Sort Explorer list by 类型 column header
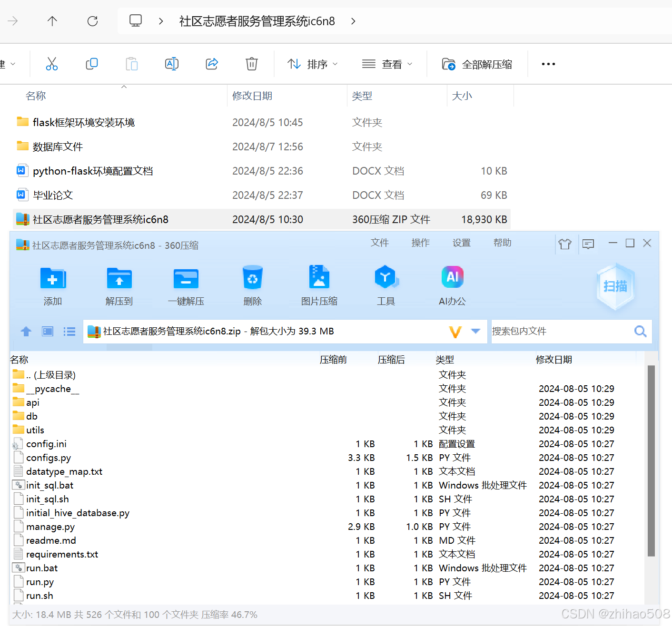 (x=362, y=96)
